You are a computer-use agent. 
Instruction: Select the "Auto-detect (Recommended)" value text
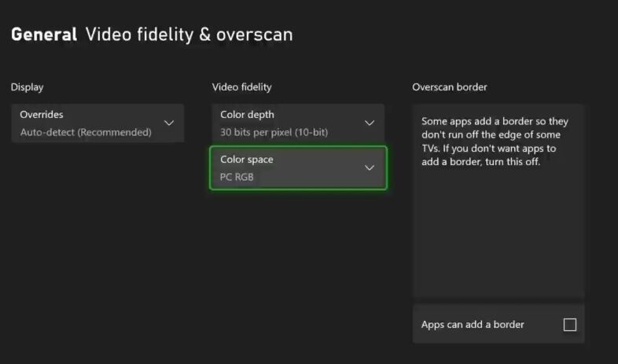[x=86, y=132]
